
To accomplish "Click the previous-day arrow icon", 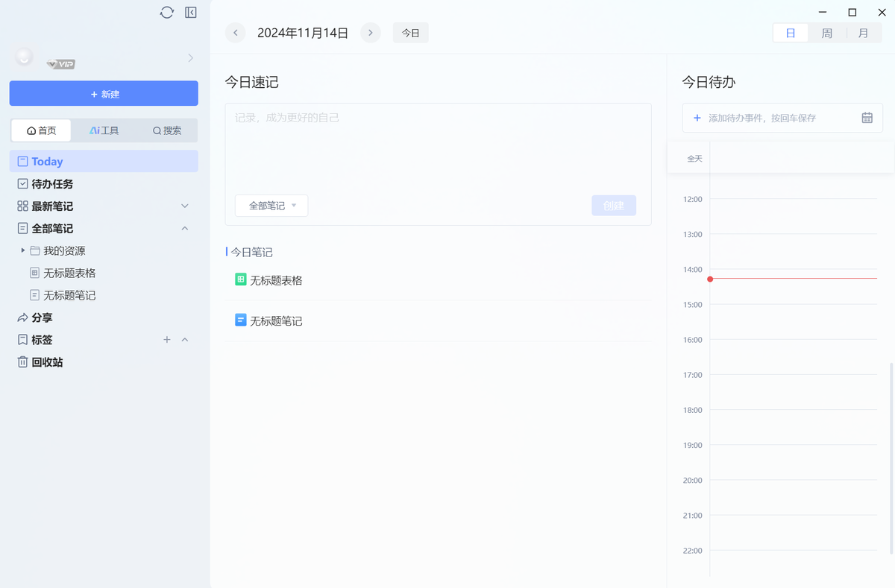I will (x=235, y=33).
